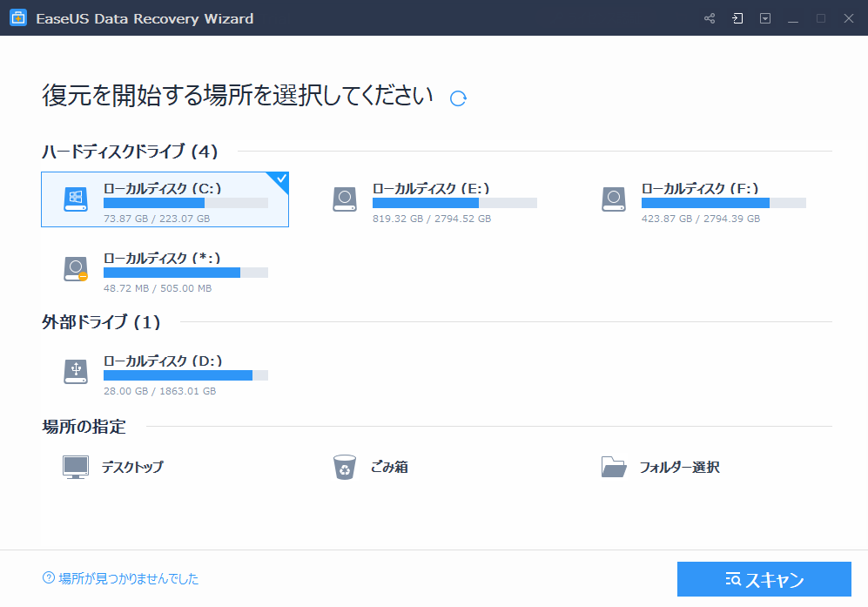Image resolution: width=868 pixels, height=607 pixels.
Task: Click the share icon in title bar
Action: (710, 18)
